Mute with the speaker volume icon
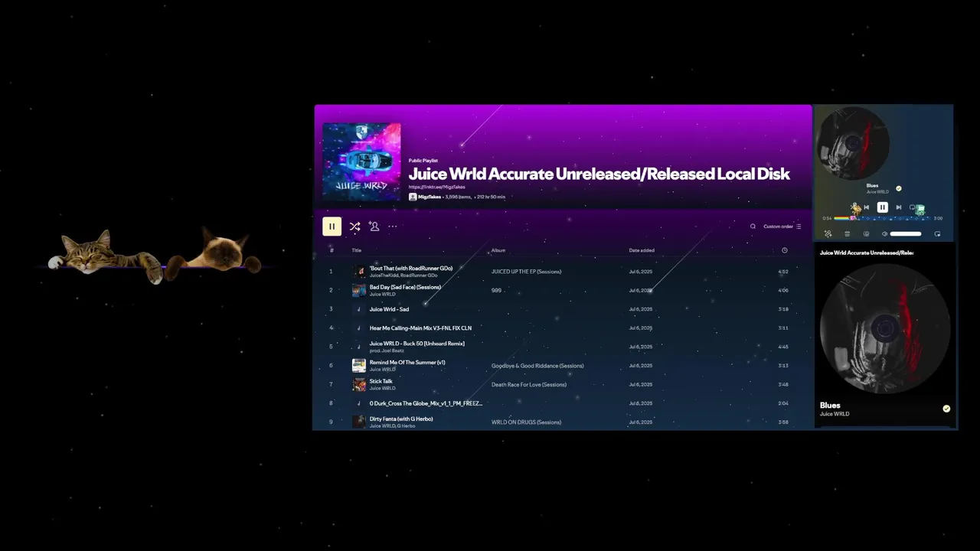This screenshot has height=551, width=980. (884, 234)
